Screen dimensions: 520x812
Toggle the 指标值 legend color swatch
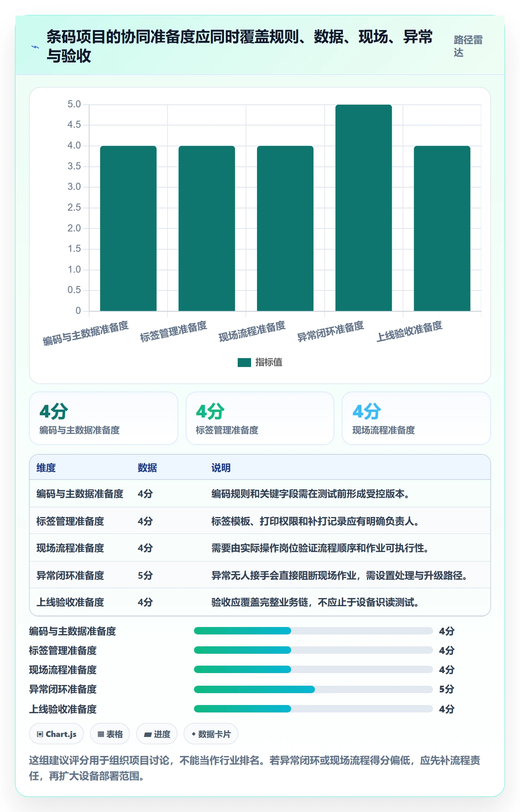click(x=244, y=362)
